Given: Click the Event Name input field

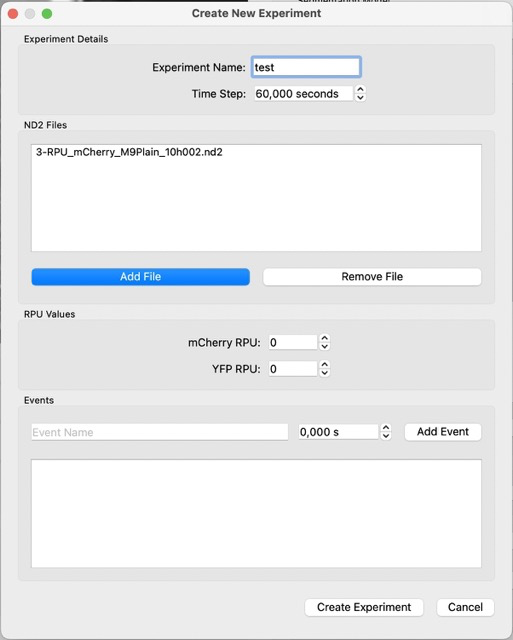Looking at the screenshot, I should 160,432.
